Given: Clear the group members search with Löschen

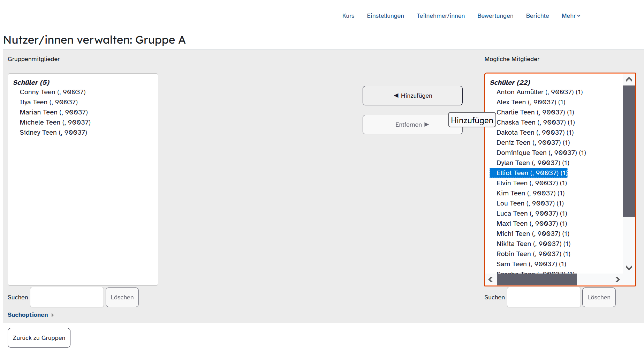Looking at the screenshot, I should [122, 297].
